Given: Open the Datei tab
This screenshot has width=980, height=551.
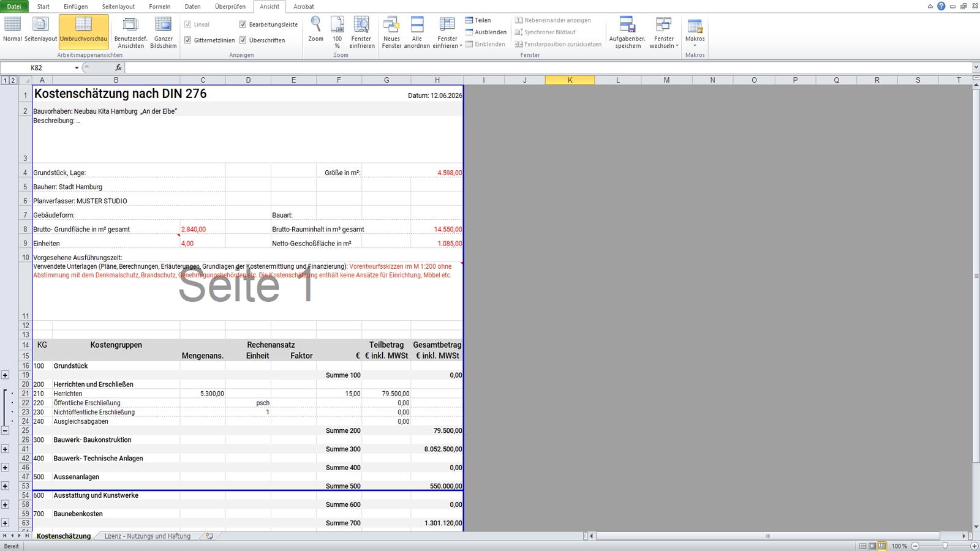Looking at the screenshot, I should point(14,7).
